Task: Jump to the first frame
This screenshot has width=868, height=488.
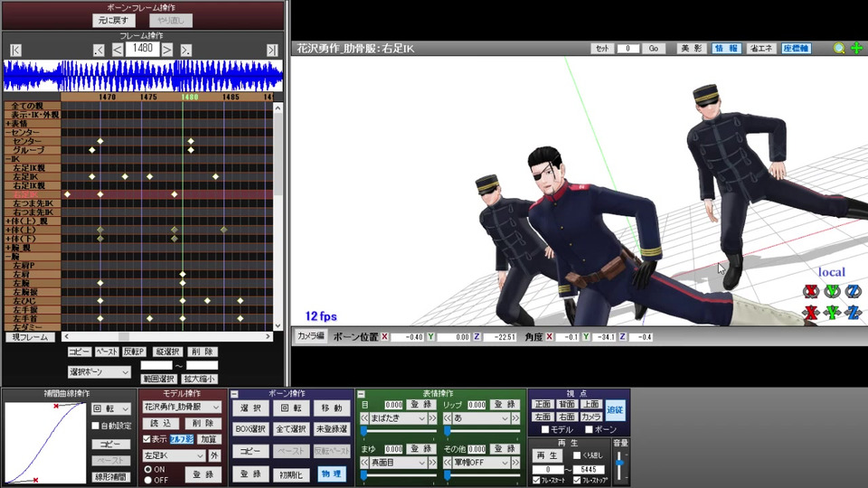Action: [x=15, y=50]
